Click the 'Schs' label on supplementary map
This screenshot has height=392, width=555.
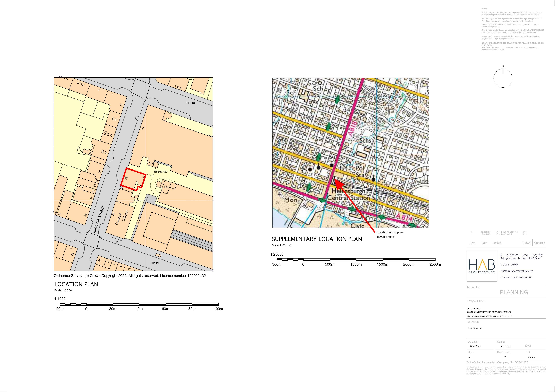coord(365,140)
